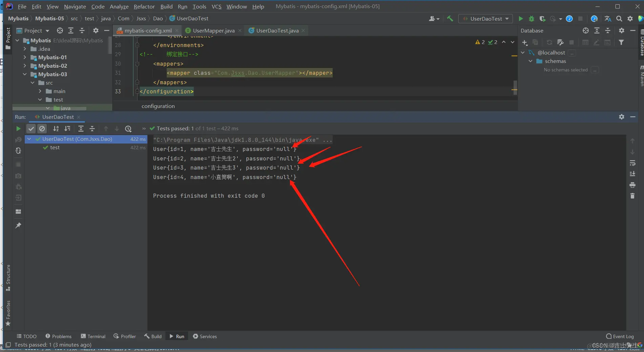644x352 pixels.
Task: Open the Event Log
Action: tap(620, 336)
